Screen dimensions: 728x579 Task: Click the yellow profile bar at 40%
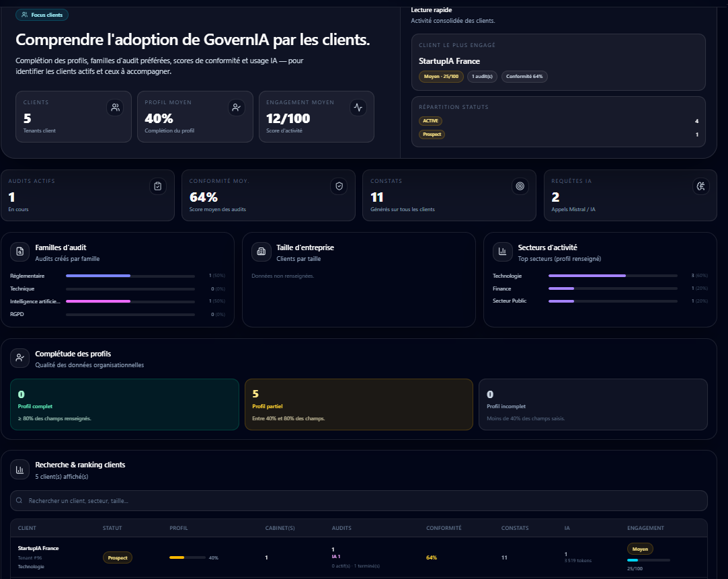tap(187, 557)
